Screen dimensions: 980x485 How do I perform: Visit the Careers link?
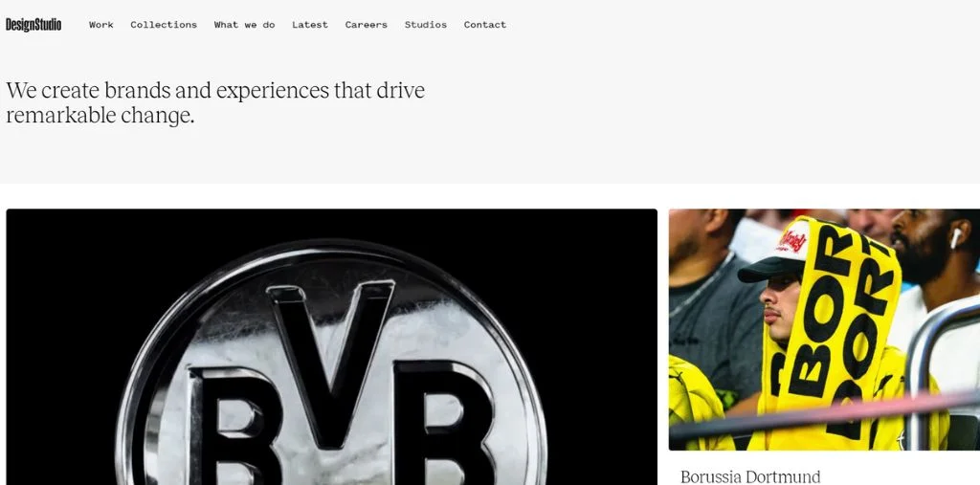(x=367, y=25)
